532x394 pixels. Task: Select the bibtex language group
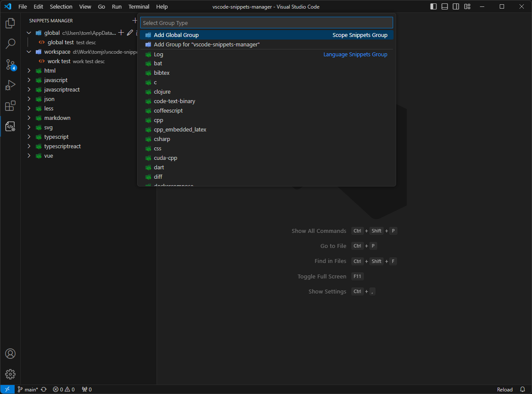[267, 73]
